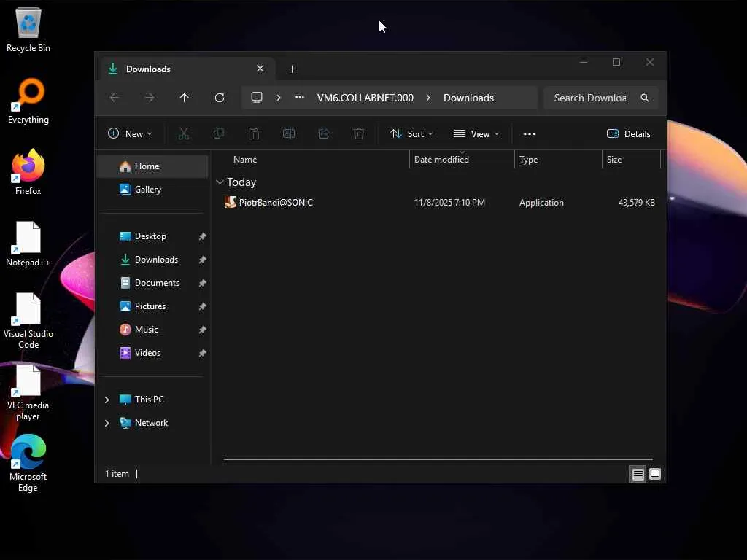Click VM6.COLLABNET.000 breadcrumb
This screenshot has width=747, height=560.
pyautogui.click(x=365, y=98)
